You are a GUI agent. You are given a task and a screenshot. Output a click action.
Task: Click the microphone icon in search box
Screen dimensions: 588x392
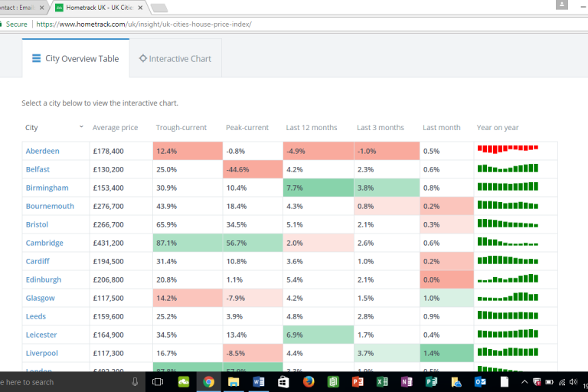tap(135, 381)
